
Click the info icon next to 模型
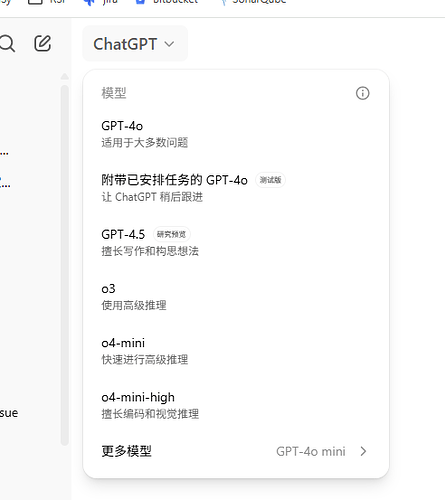click(362, 93)
